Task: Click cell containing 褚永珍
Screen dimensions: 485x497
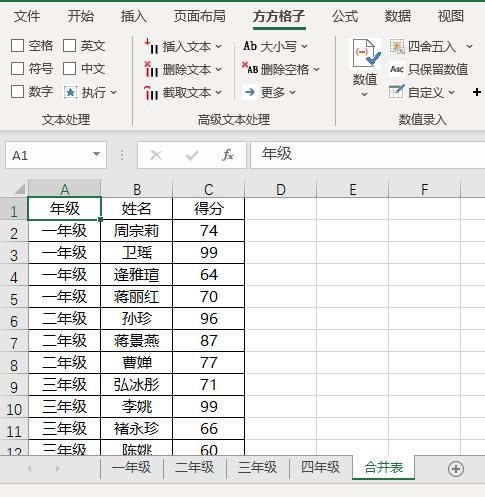Action: (137, 429)
